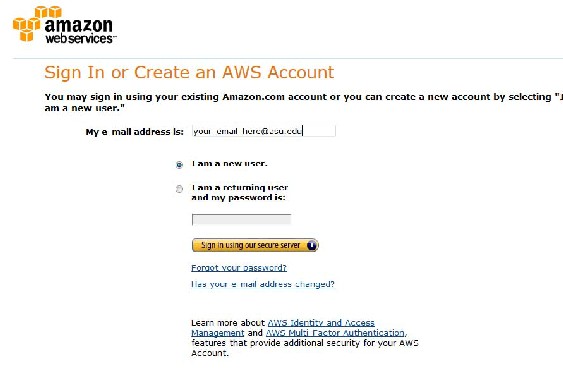Open the "Forgot your password?" link
The image size is (563, 388).
pyautogui.click(x=239, y=268)
